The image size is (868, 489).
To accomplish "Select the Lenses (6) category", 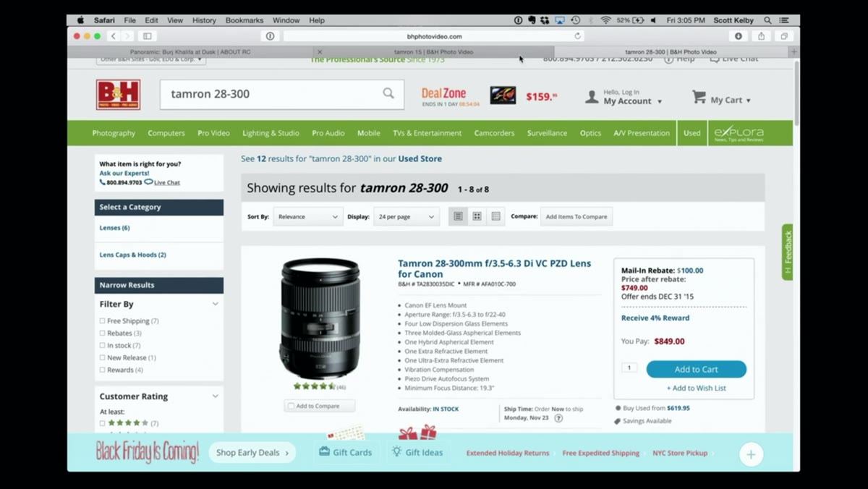I will [x=114, y=228].
